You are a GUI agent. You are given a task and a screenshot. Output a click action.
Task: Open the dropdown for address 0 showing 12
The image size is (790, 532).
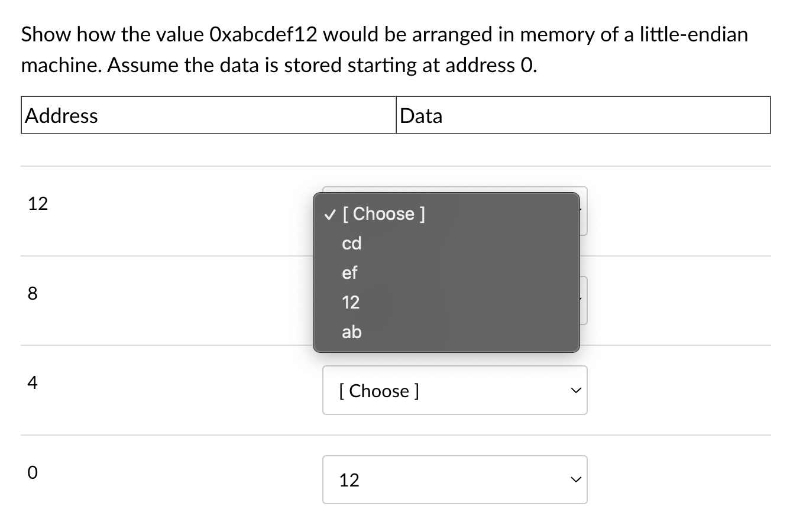454,479
